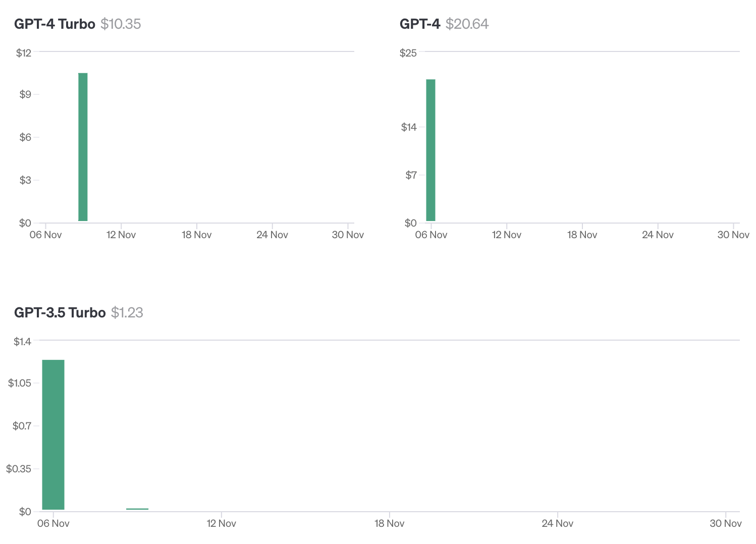The height and width of the screenshot is (544, 756).
Task: Click the $7 y-axis label
Action: [x=411, y=175]
